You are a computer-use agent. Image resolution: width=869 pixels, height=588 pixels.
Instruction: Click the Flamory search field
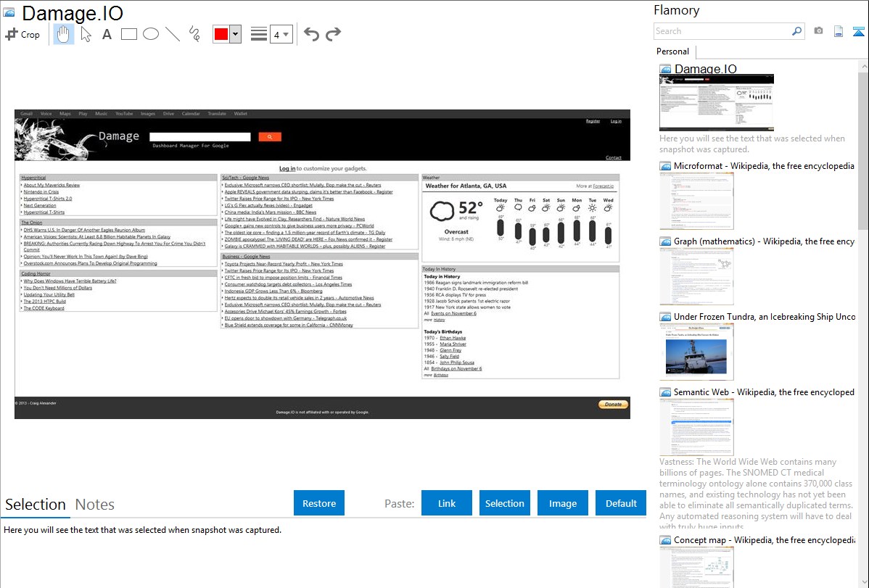[722, 31]
